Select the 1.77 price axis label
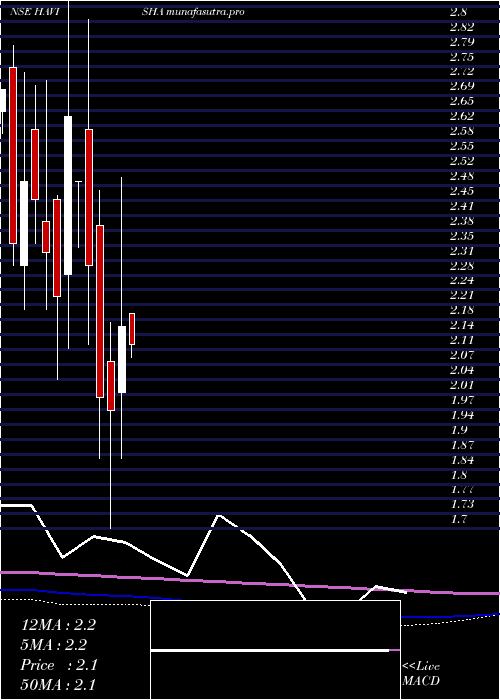Image resolution: width=500 pixels, height=700 pixels. click(462, 490)
